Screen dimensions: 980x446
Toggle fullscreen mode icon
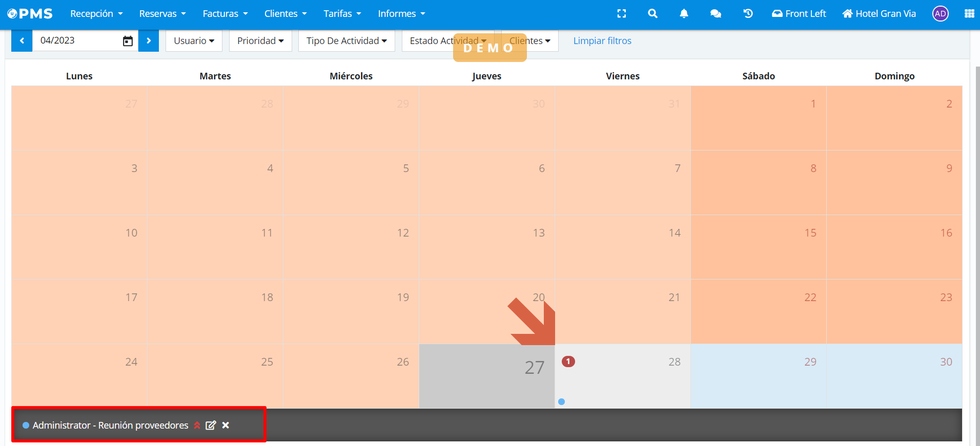point(622,14)
